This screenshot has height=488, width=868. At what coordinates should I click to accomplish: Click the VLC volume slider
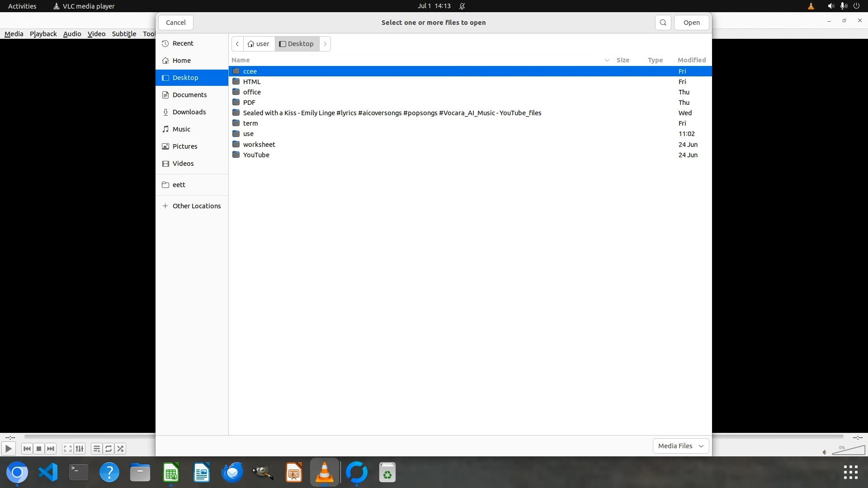(x=849, y=450)
